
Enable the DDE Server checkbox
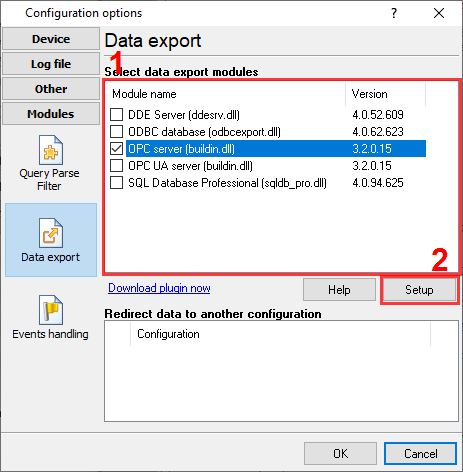116,115
